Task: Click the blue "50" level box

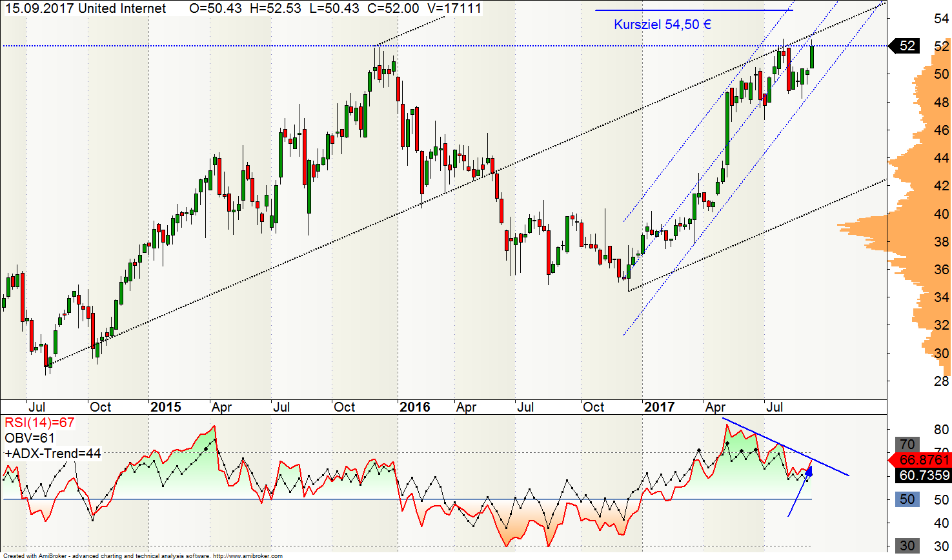Action: 907,499
